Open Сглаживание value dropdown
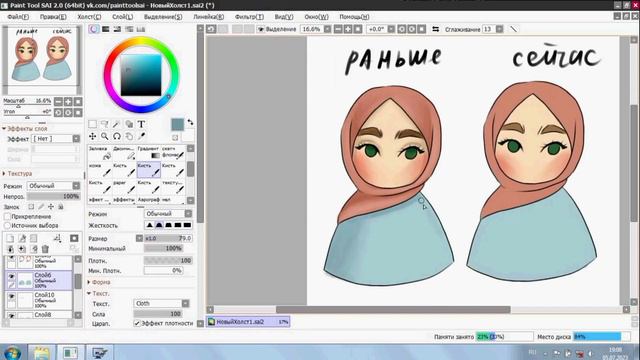The image size is (640, 360). (499, 29)
